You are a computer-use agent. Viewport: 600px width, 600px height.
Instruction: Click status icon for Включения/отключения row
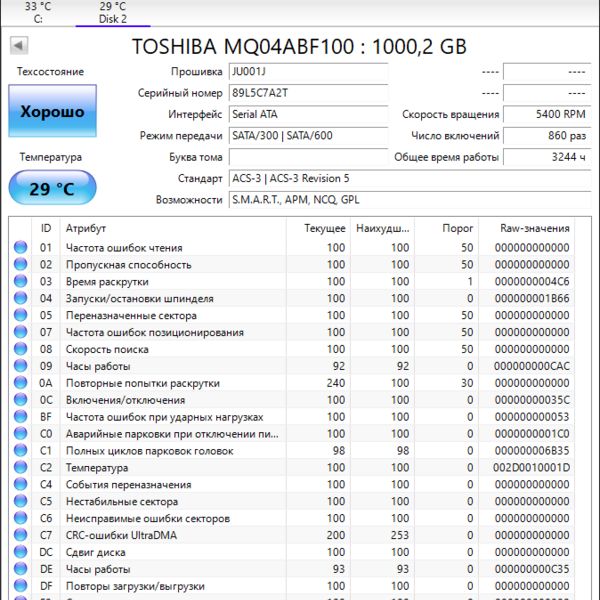21,399
